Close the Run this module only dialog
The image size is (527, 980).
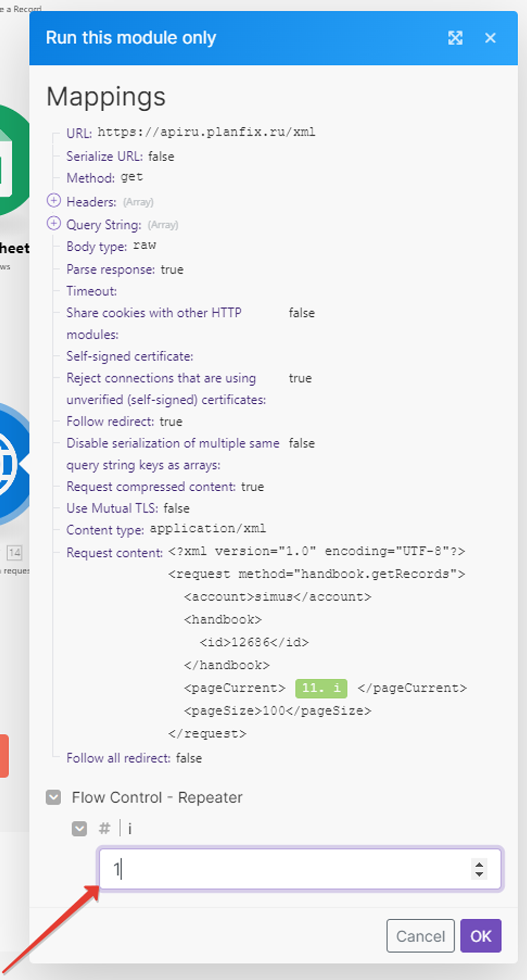[x=490, y=38]
